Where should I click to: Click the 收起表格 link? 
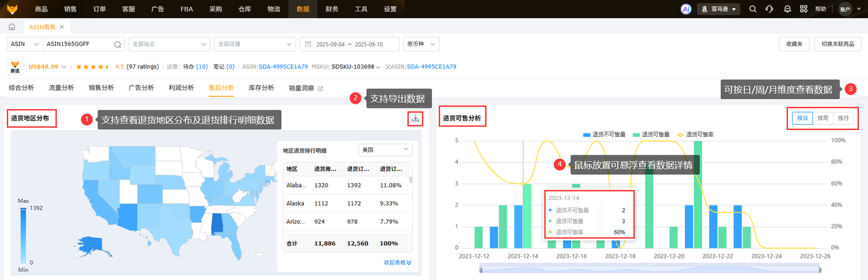[x=397, y=262]
